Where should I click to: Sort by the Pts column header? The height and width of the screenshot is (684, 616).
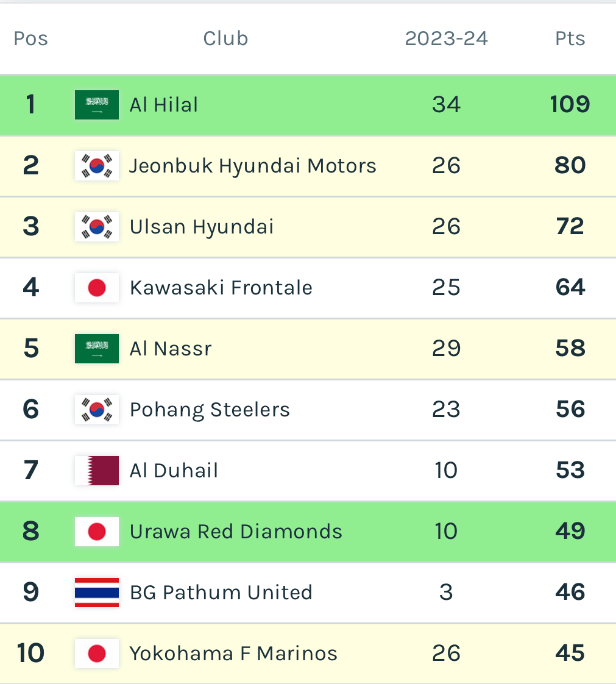click(570, 38)
